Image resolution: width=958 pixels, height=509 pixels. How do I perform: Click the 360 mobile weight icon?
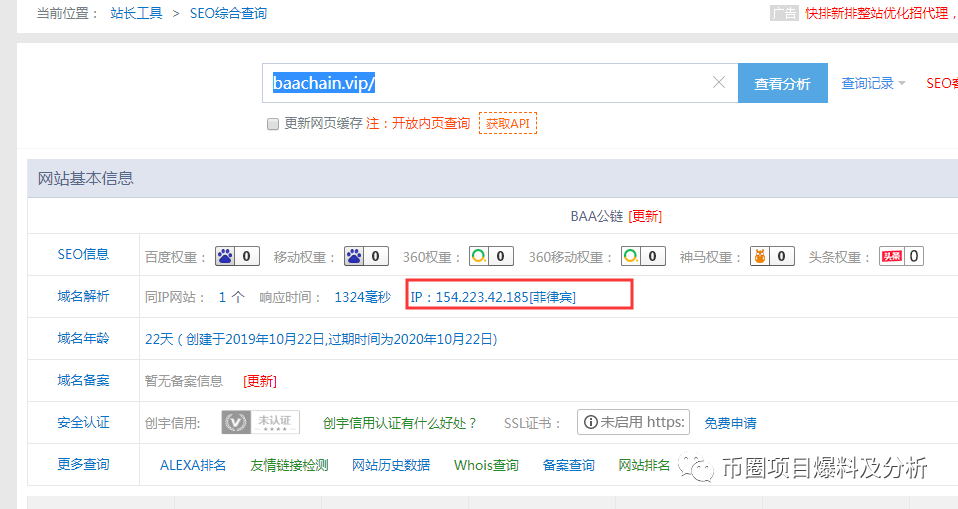(631, 256)
